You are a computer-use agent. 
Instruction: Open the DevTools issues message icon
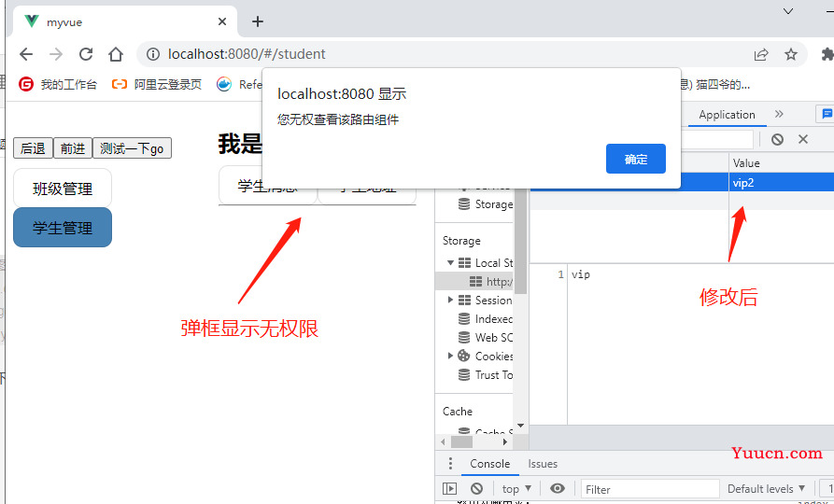click(827, 114)
